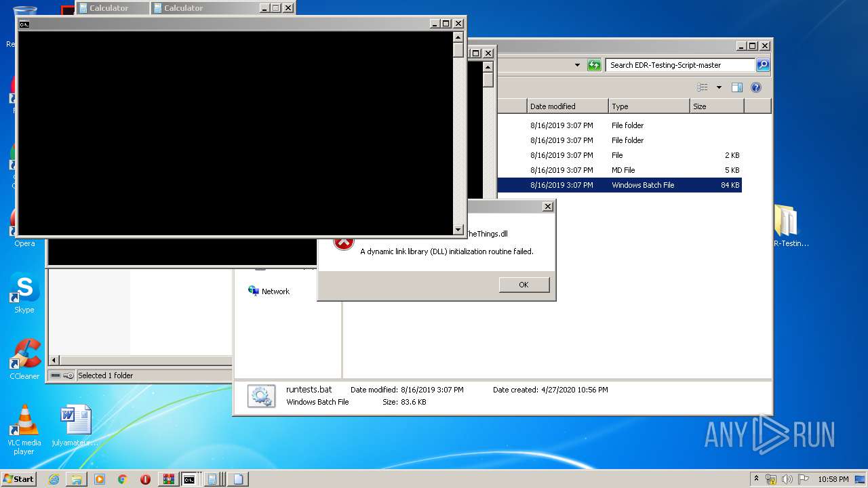
Task: Click the left arrow of the horizontal scrollbar
Action: [x=54, y=361]
